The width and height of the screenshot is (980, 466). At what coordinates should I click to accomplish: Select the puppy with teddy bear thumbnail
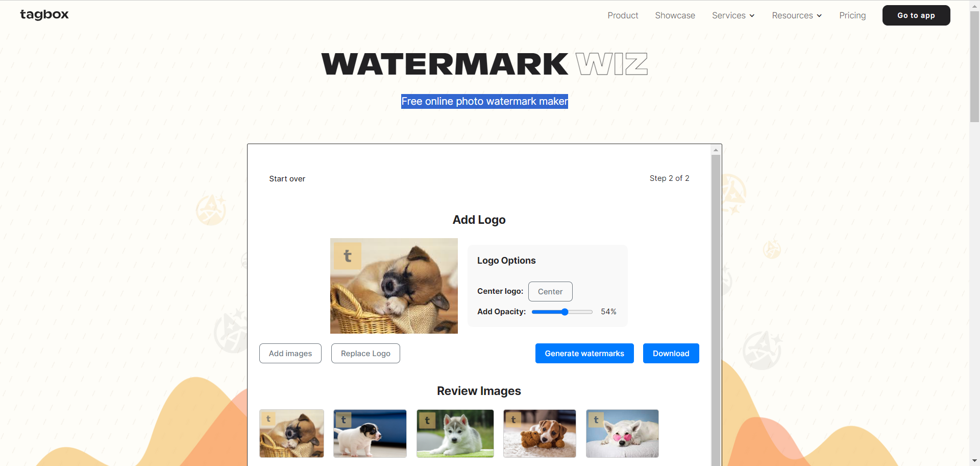point(540,433)
